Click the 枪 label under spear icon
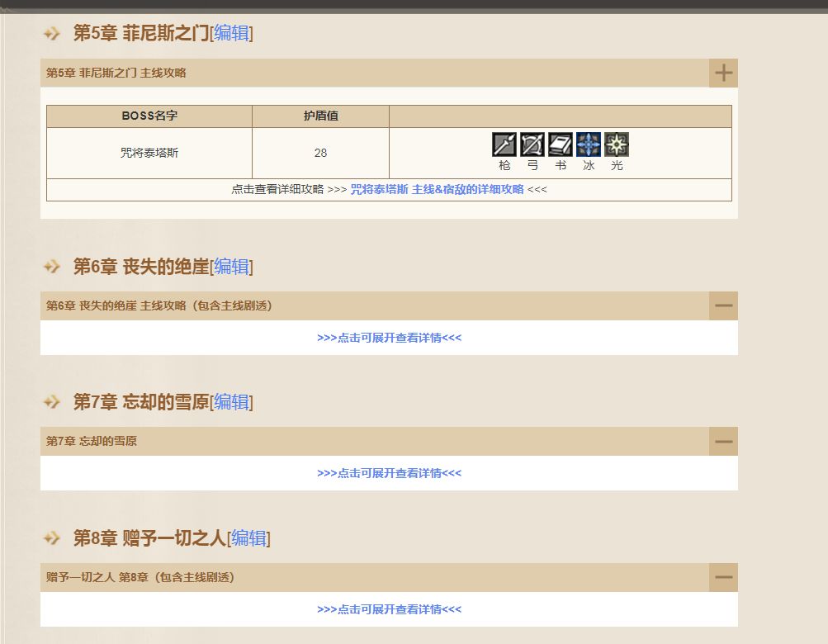 coord(504,165)
